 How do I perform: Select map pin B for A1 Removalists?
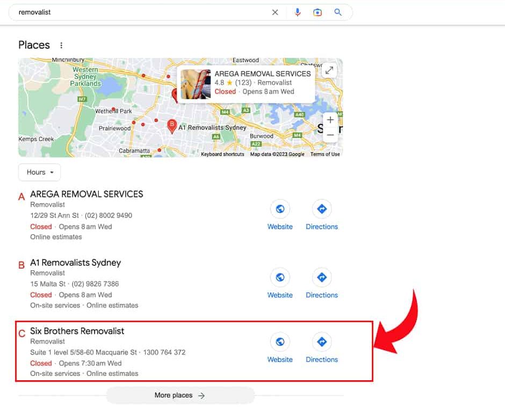(x=172, y=126)
